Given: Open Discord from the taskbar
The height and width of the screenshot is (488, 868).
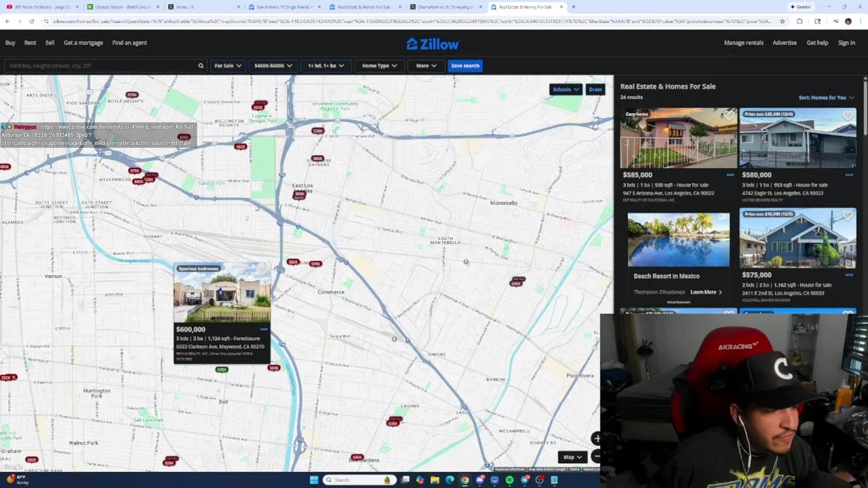Looking at the screenshot, I should [x=479, y=480].
